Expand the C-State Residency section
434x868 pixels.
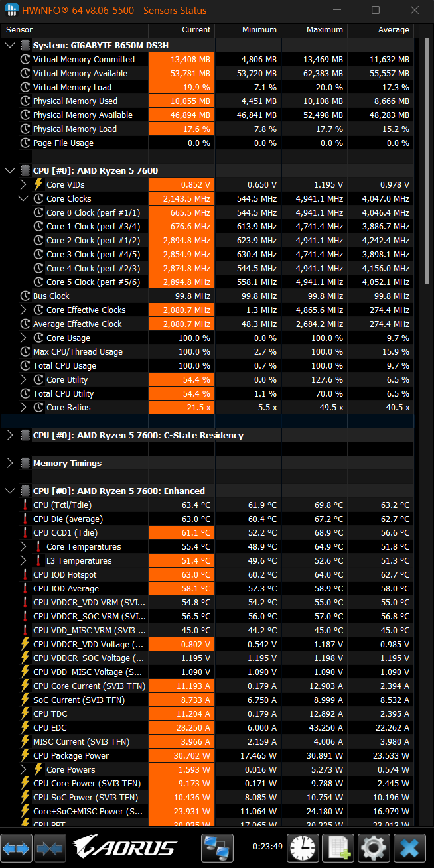(9, 435)
